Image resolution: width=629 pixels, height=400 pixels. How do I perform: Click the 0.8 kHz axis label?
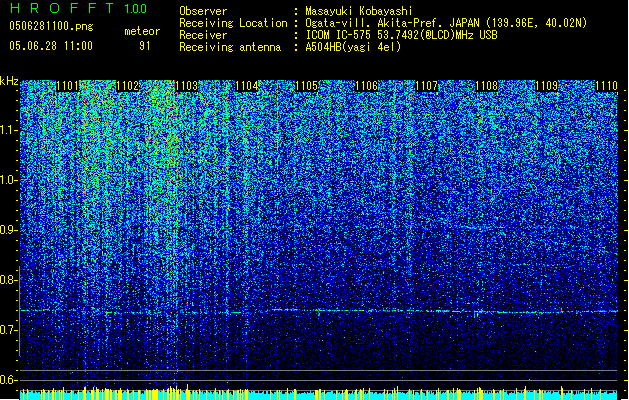pyautogui.click(x=9, y=280)
